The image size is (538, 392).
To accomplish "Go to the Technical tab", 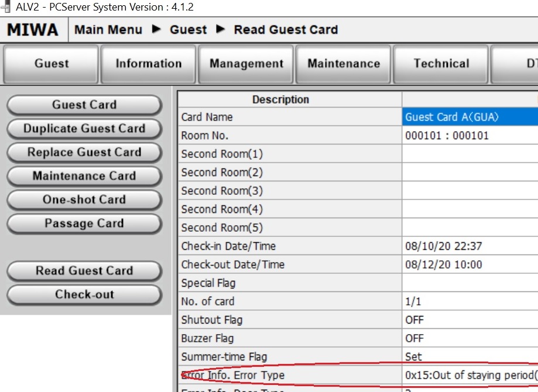I will click(441, 64).
